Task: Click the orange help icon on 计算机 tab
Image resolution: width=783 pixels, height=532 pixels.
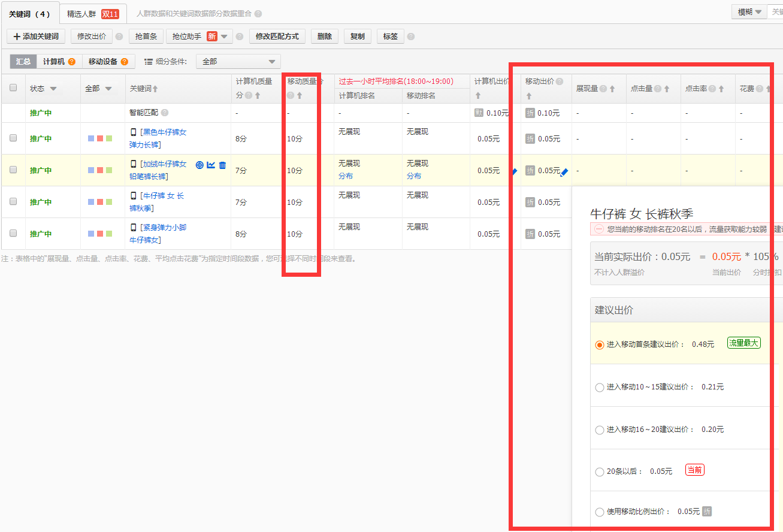Action: 72,62
